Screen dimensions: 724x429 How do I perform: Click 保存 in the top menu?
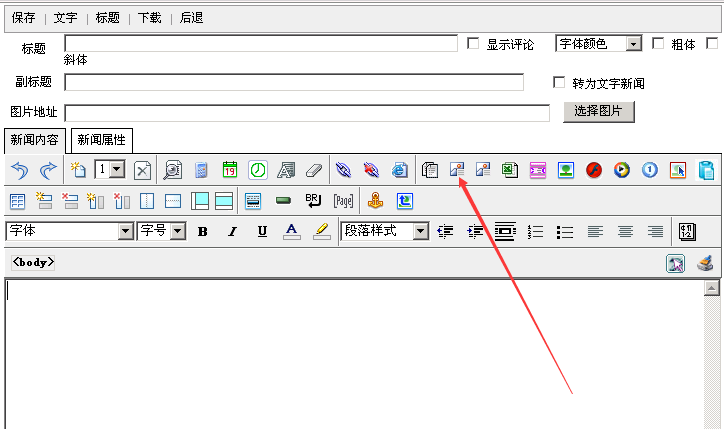(24, 18)
